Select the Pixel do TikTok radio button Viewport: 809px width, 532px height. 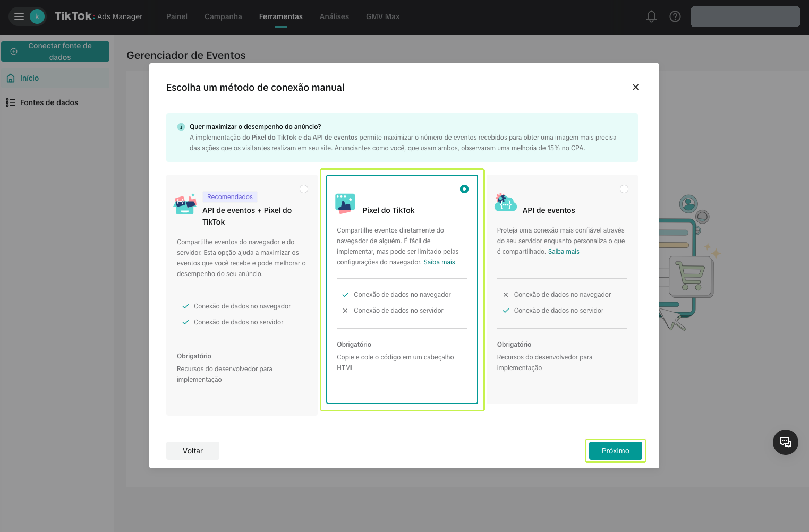coord(464,189)
